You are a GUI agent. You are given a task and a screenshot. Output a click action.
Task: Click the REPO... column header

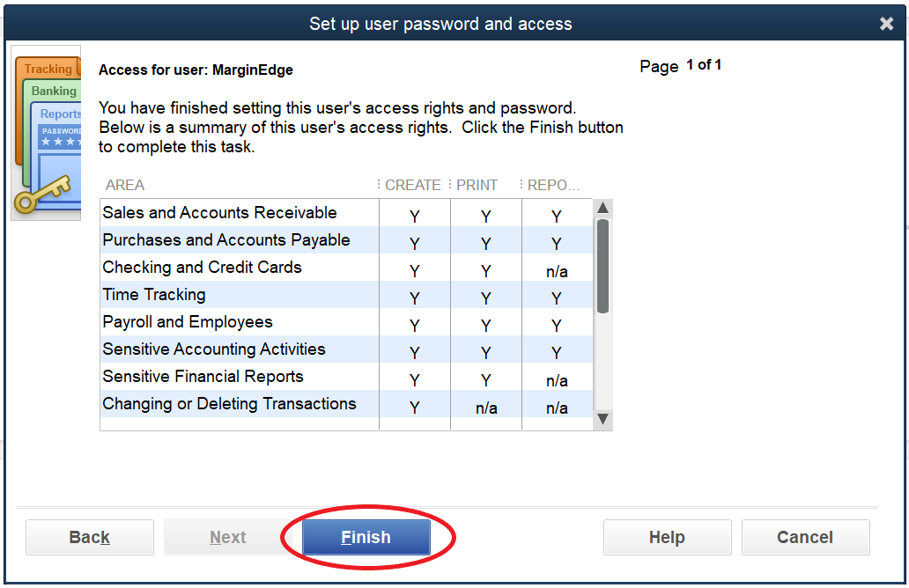click(x=553, y=185)
